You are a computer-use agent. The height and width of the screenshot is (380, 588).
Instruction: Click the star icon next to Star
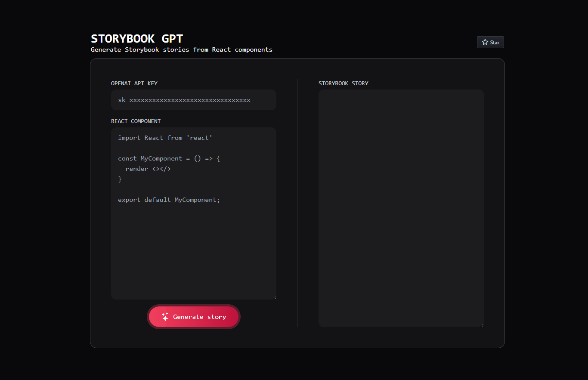[485, 42]
